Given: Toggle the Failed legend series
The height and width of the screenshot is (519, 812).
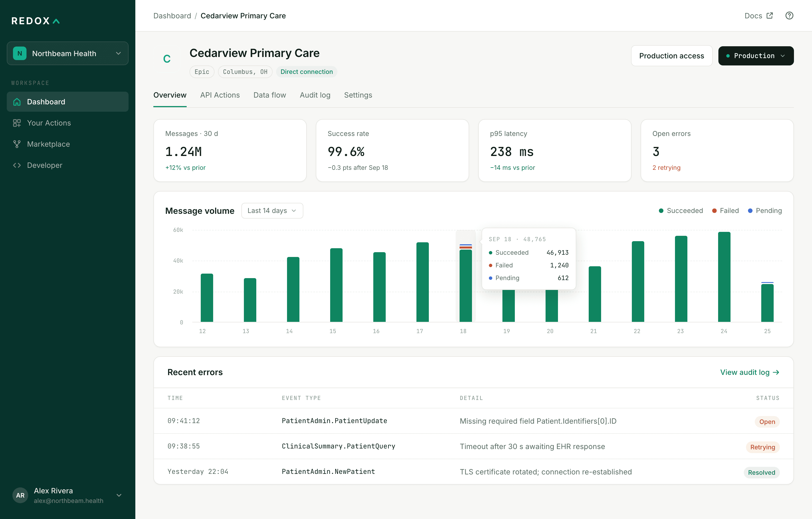Looking at the screenshot, I should coord(725,211).
